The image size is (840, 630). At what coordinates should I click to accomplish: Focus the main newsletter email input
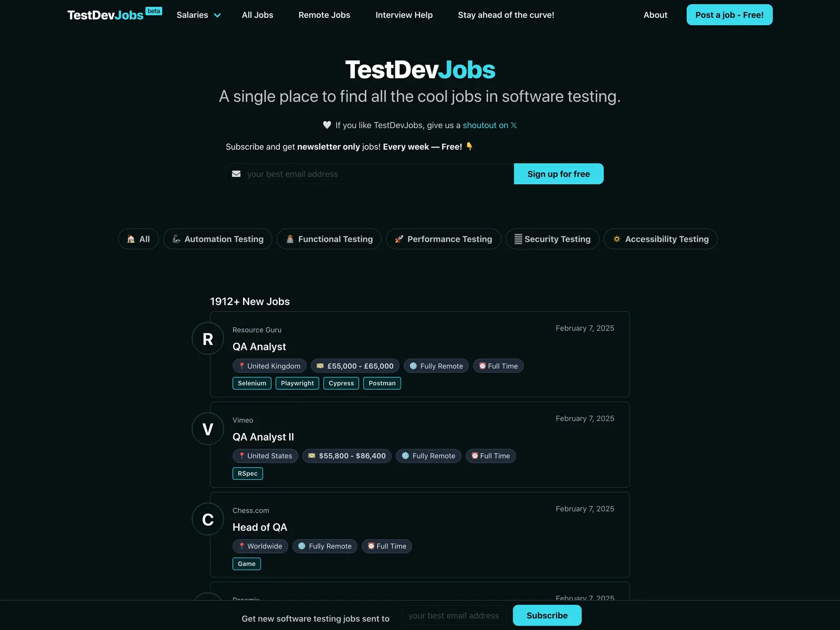[370, 174]
